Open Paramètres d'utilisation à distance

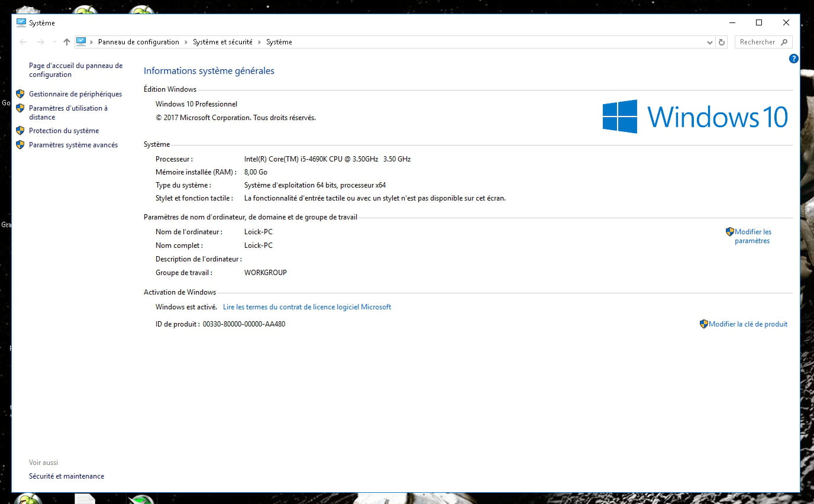click(68, 112)
